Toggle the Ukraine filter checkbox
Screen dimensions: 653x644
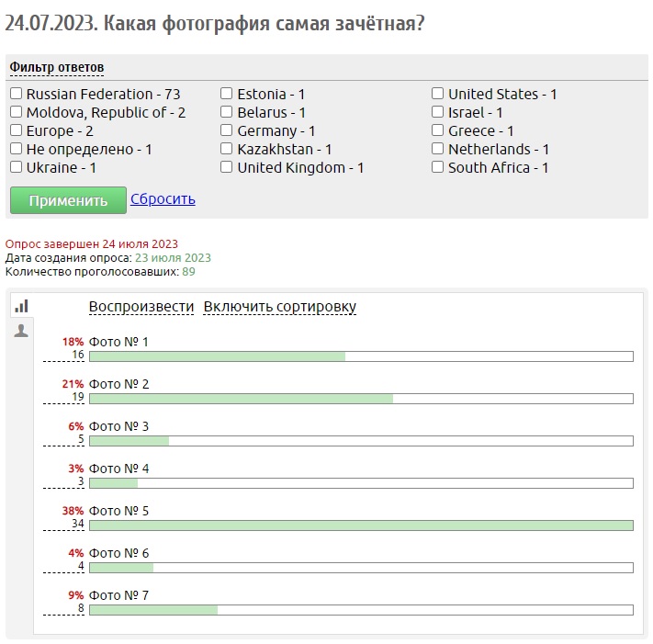click(x=17, y=167)
